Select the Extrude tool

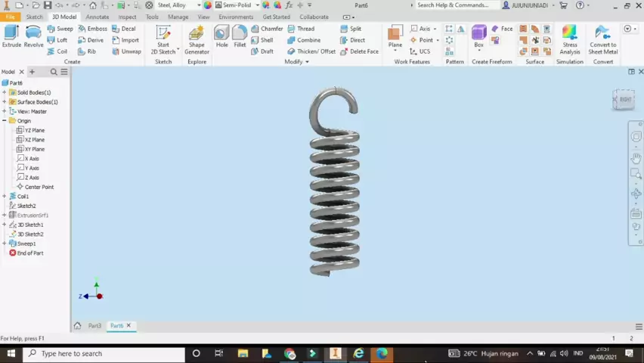point(11,36)
